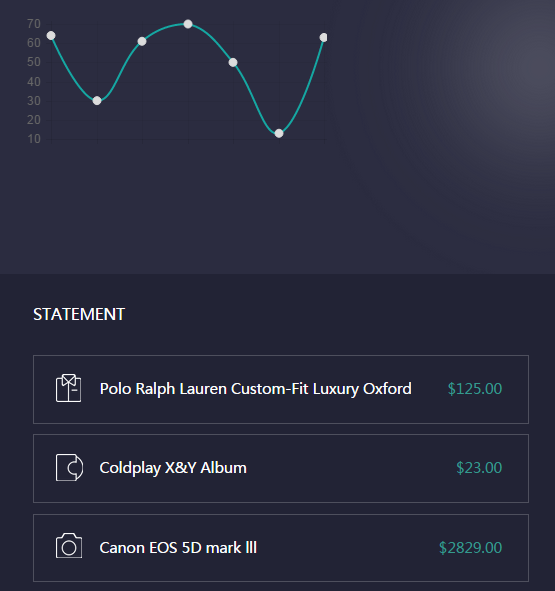This screenshot has height=591, width=555.
Task: Select the chart's lowest data point near 10
Action: coord(279,133)
